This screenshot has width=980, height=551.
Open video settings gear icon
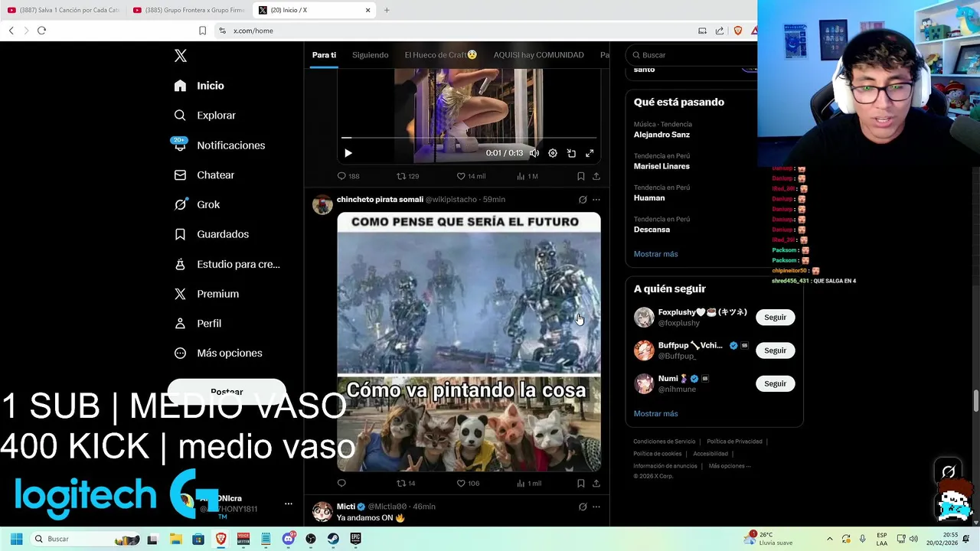coord(553,153)
